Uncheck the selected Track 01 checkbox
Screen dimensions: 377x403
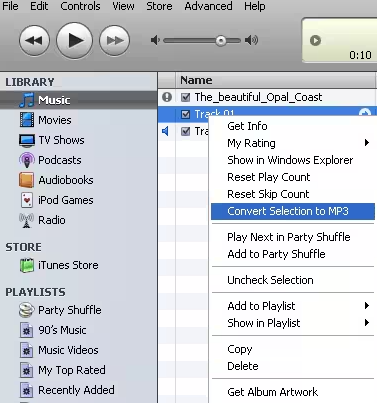tap(185, 114)
